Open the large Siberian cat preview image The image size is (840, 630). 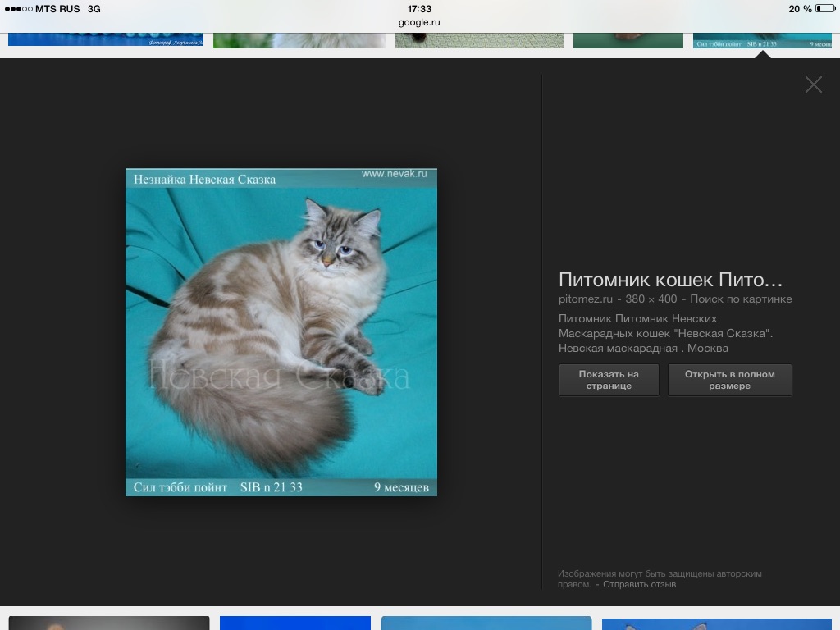281,331
